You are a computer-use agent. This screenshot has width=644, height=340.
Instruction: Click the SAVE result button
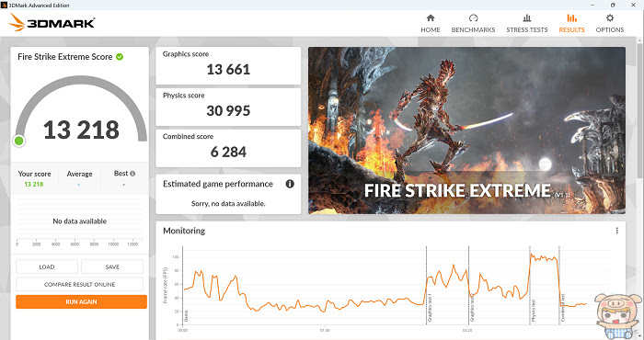[112, 266]
